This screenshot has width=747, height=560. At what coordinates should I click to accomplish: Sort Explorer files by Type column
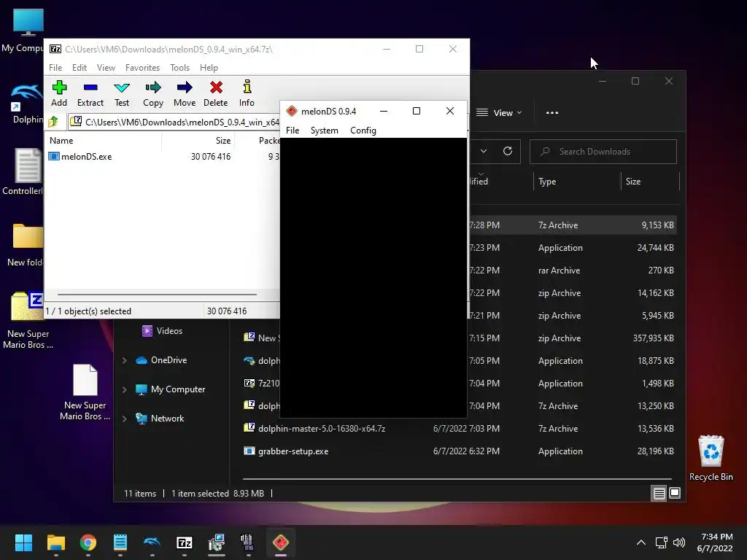[547, 182]
